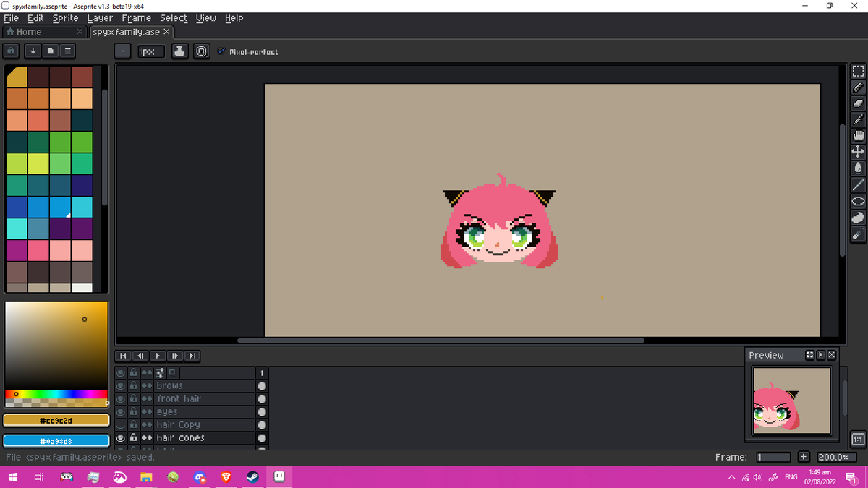Image resolution: width=868 pixels, height=488 pixels.
Task: Toggle all layers visibility in timeline header
Action: tap(121, 373)
